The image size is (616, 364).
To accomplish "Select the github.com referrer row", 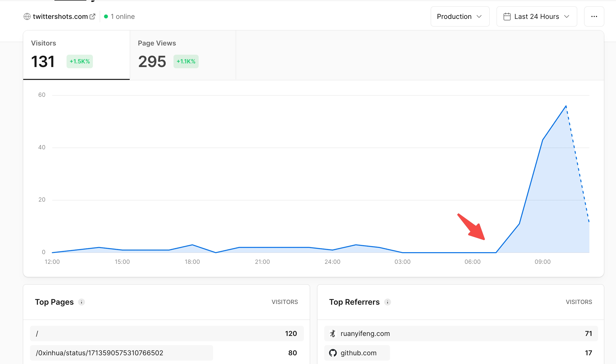I will [359, 353].
